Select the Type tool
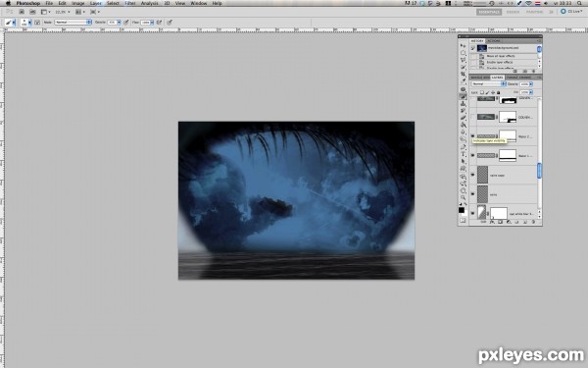 tap(463, 154)
